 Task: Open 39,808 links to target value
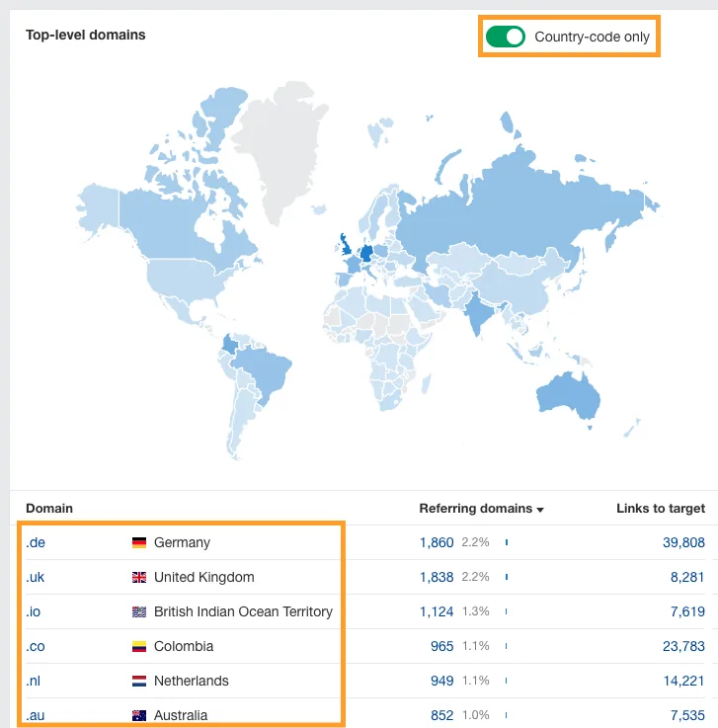[x=683, y=542]
